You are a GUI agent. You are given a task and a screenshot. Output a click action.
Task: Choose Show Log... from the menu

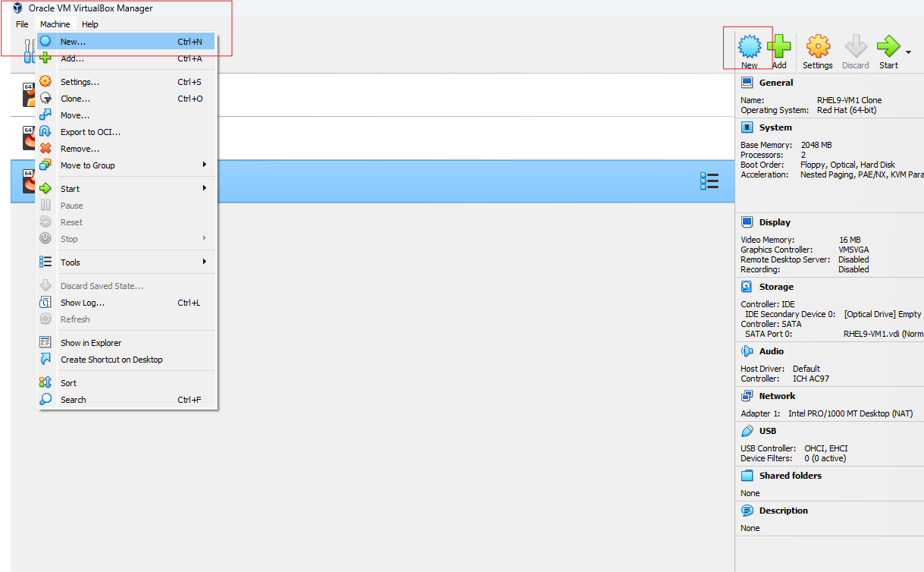coord(127,303)
